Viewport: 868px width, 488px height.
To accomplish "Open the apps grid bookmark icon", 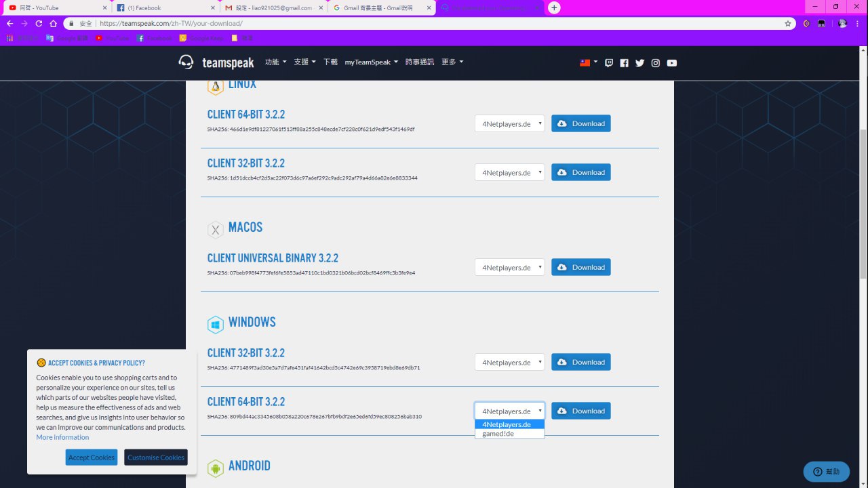I will click(9, 38).
